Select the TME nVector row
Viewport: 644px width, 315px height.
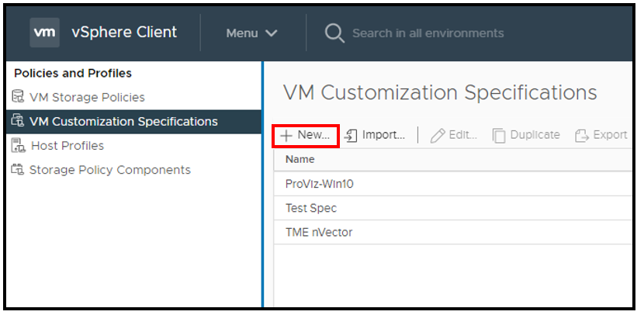tap(453, 233)
